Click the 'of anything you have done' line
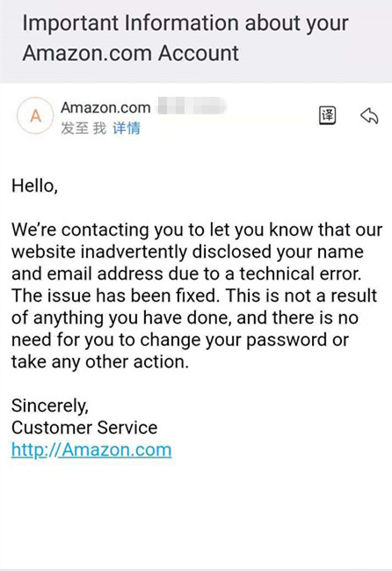Image resolution: width=392 pixels, height=571 pixels. coord(121,318)
